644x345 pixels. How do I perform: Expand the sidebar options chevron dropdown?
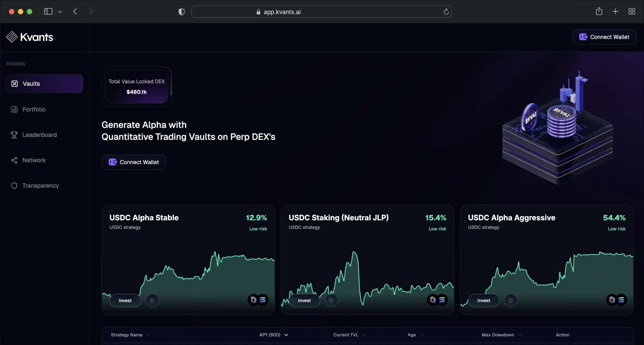(x=60, y=12)
